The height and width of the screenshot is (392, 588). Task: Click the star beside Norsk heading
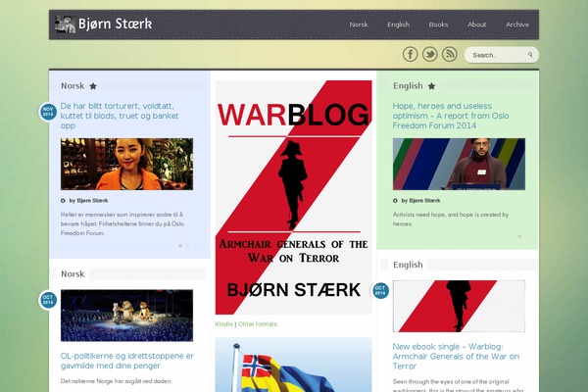tap(93, 86)
